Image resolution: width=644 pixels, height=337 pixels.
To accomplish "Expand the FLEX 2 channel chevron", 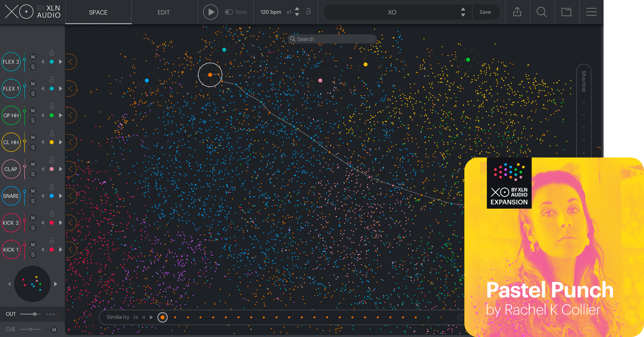I will 71,62.
